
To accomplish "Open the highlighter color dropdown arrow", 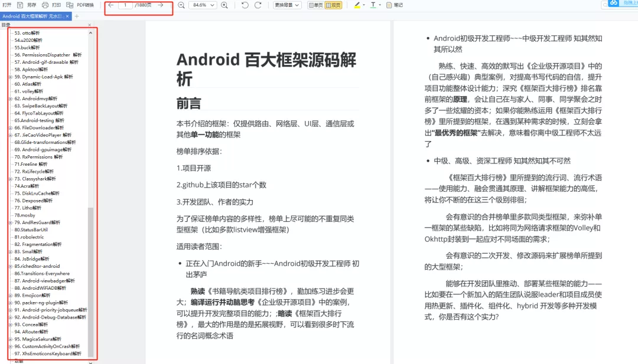I will (x=364, y=6).
